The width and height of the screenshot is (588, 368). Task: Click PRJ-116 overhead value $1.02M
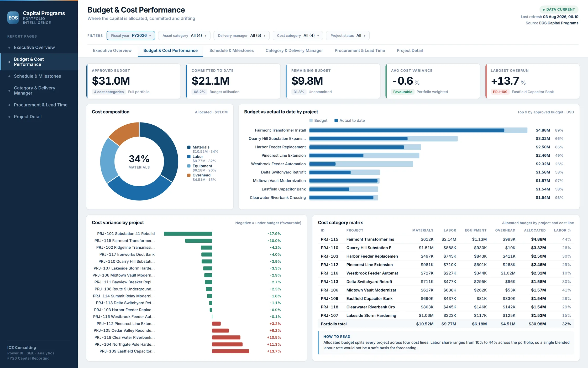pos(508,273)
